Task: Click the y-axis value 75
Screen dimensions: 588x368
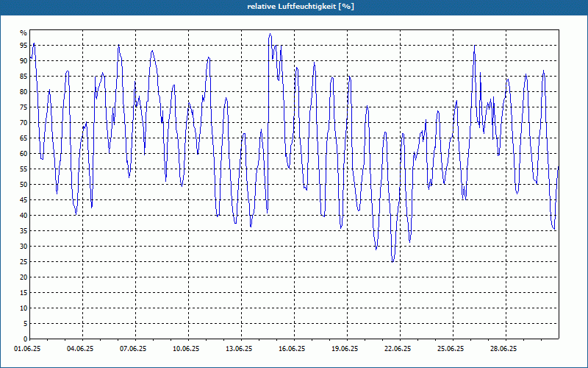Action: [x=24, y=107]
